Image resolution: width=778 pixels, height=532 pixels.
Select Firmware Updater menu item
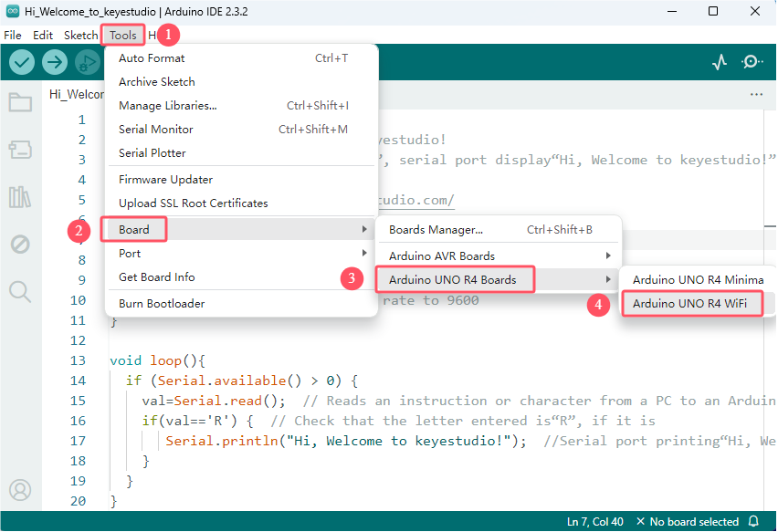tap(241, 180)
